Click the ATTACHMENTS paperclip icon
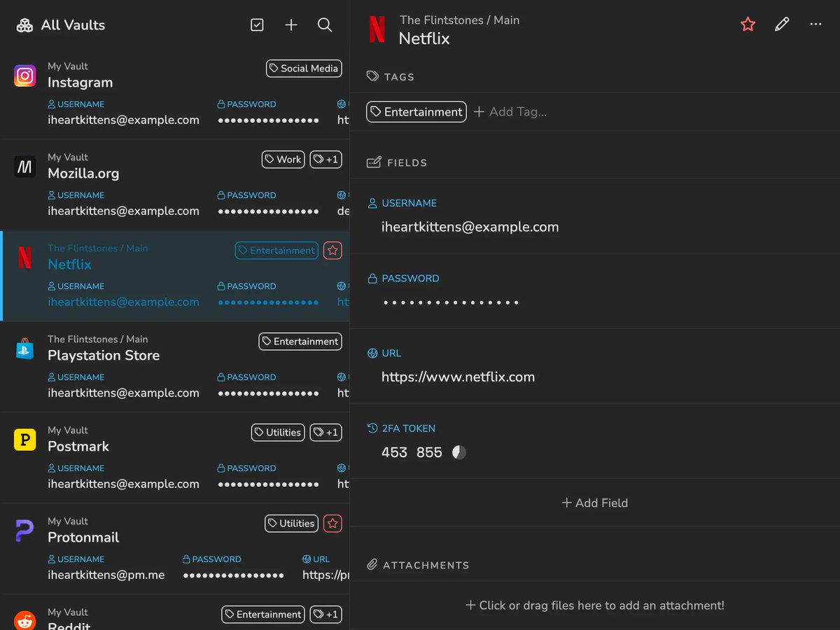This screenshot has width=840, height=630. point(373,565)
